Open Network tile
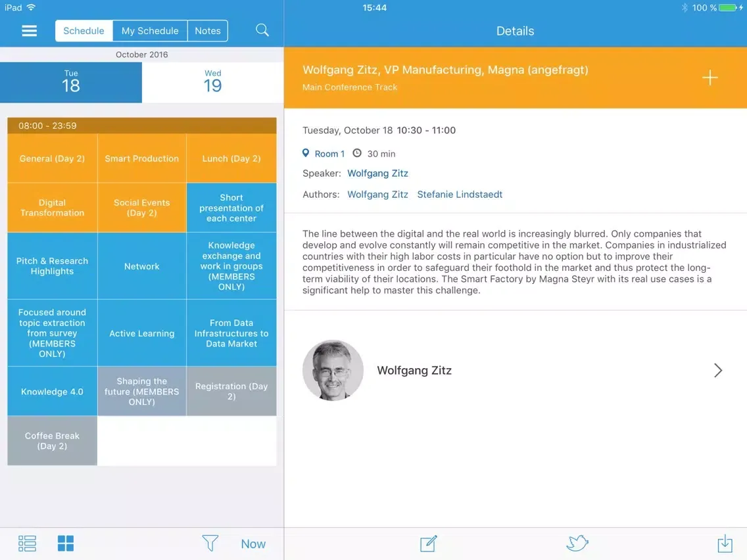Viewport: 747px width, 560px height. (142, 266)
